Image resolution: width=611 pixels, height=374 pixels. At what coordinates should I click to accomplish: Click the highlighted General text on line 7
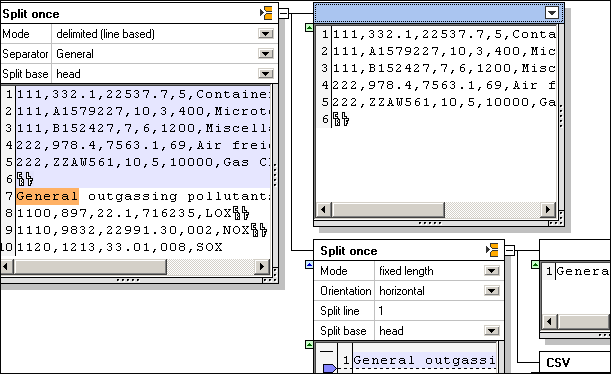tap(47, 196)
